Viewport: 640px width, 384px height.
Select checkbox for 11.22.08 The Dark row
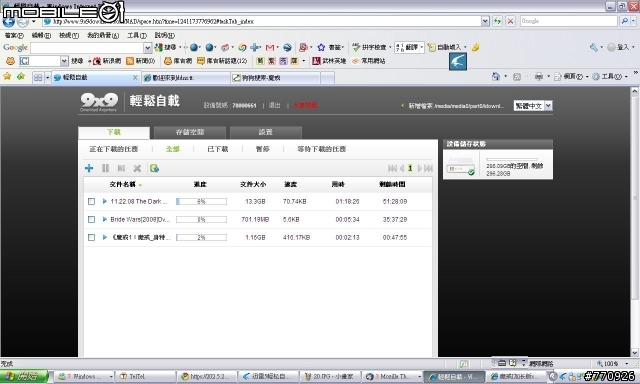click(x=91, y=201)
